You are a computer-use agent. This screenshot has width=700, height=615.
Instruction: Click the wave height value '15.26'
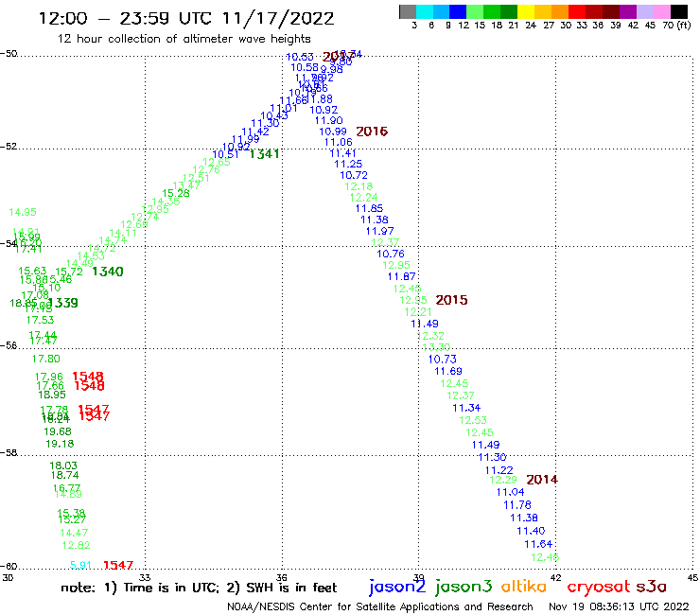tap(176, 193)
